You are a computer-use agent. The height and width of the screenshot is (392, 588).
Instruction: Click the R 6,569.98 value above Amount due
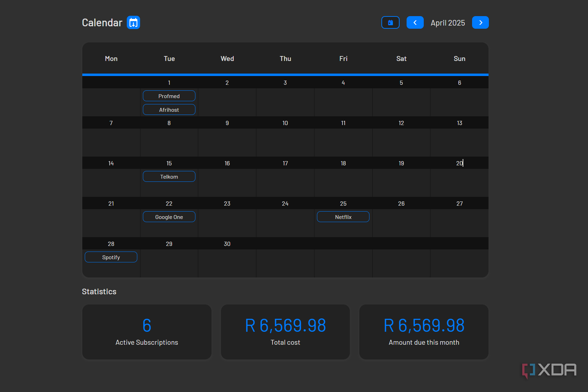coord(424,325)
